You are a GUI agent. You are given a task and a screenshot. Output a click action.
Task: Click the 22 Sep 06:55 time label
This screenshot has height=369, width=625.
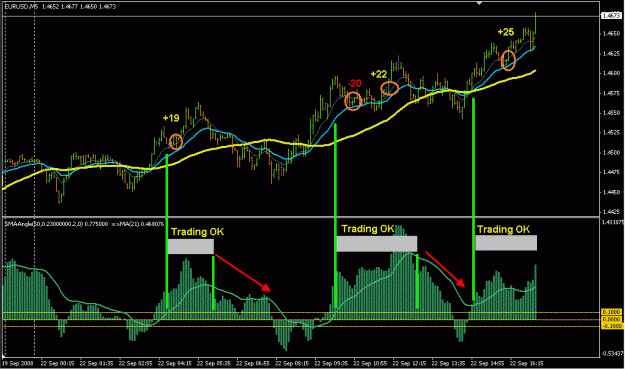click(253, 363)
